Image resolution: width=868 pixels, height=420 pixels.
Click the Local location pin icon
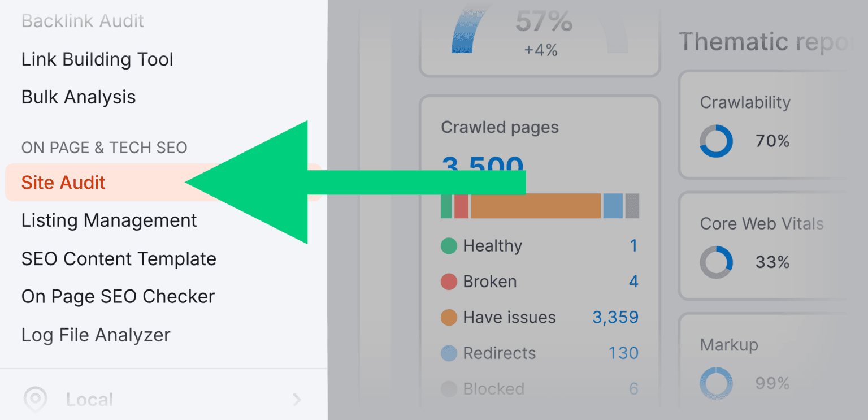35,400
